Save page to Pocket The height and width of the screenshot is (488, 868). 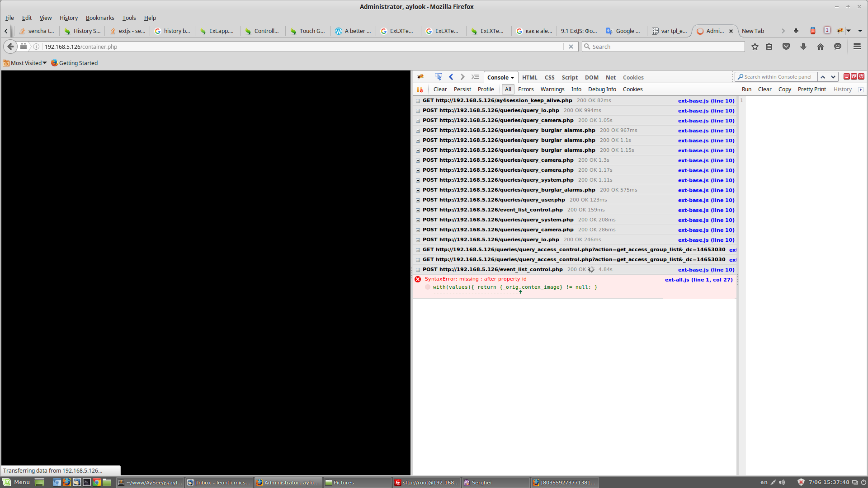[x=786, y=47]
